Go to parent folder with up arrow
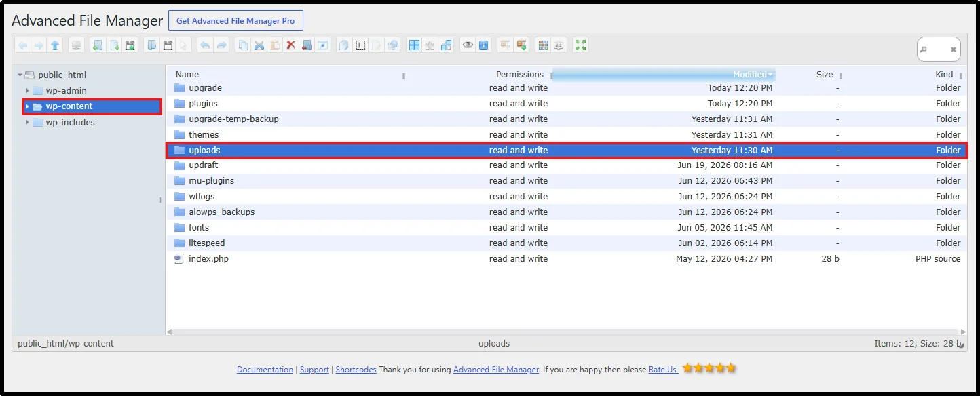Screen dimensions: 980x396 (54, 45)
